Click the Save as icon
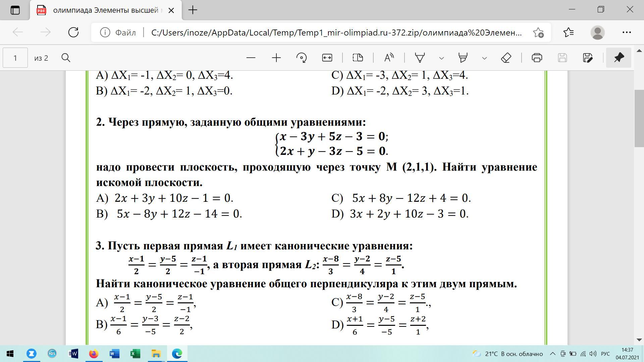The width and height of the screenshot is (644, 362). pyautogui.click(x=588, y=58)
